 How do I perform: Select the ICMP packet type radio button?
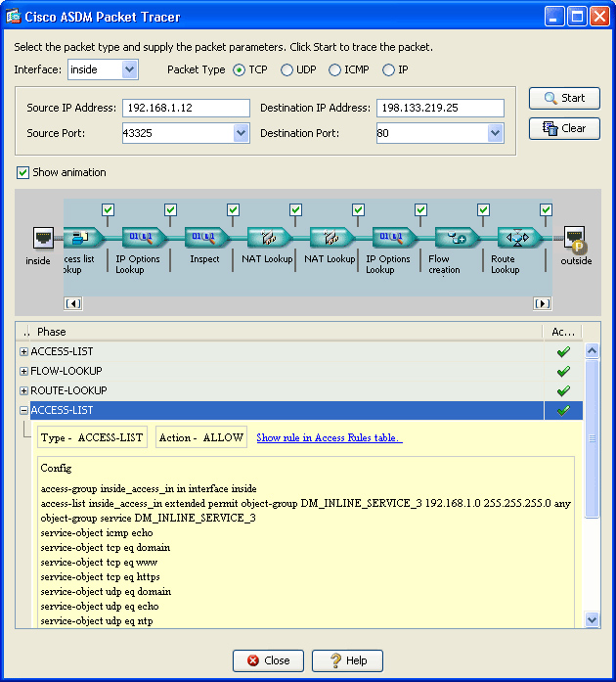[x=334, y=70]
